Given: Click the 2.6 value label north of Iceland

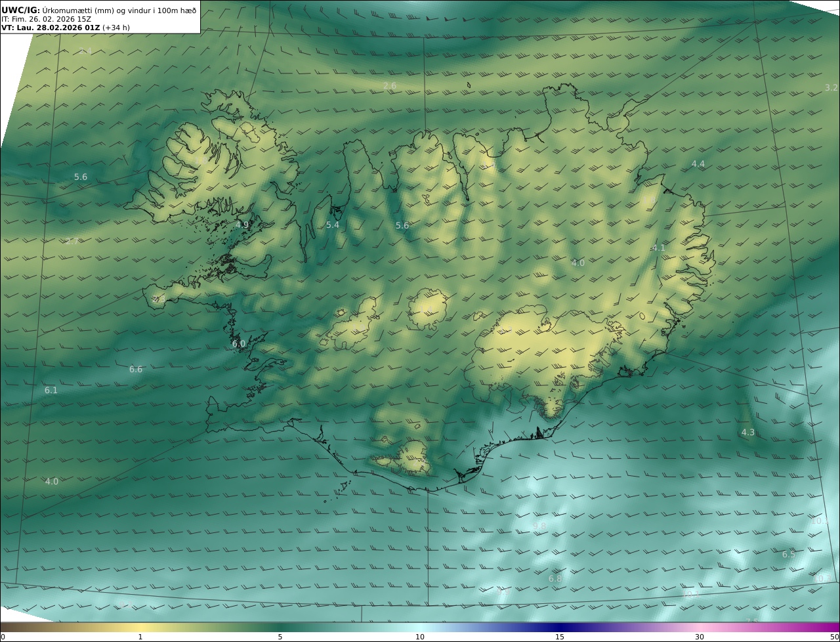Looking at the screenshot, I should [x=390, y=86].
